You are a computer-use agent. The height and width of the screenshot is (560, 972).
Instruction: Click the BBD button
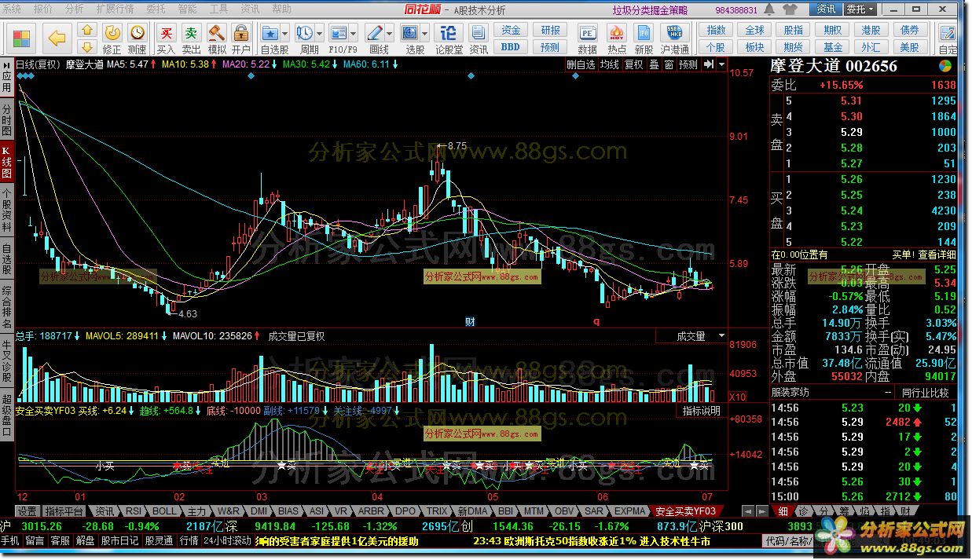[511, 46]
